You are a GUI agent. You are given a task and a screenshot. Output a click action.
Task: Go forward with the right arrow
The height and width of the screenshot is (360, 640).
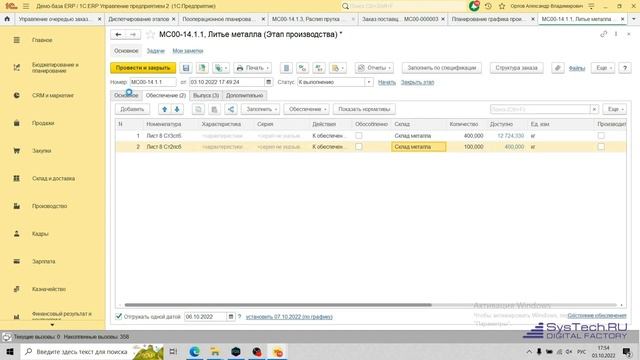coord(133,35)
